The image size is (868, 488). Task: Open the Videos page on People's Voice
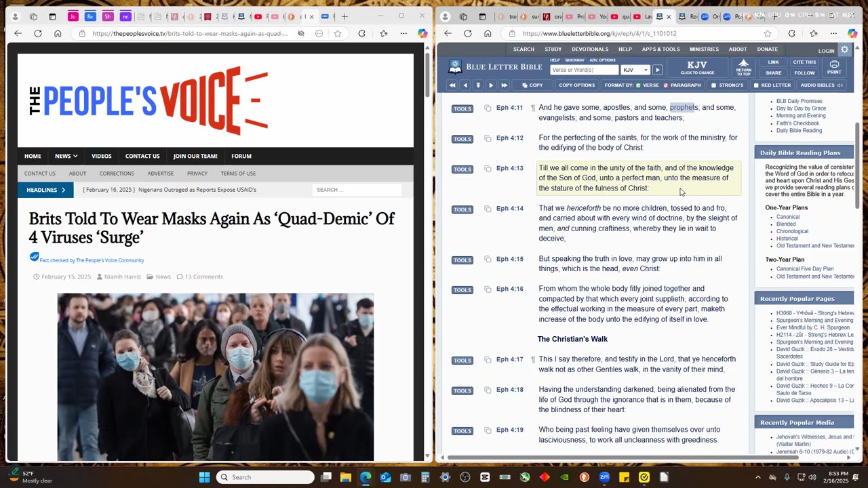tap(102, 156)
